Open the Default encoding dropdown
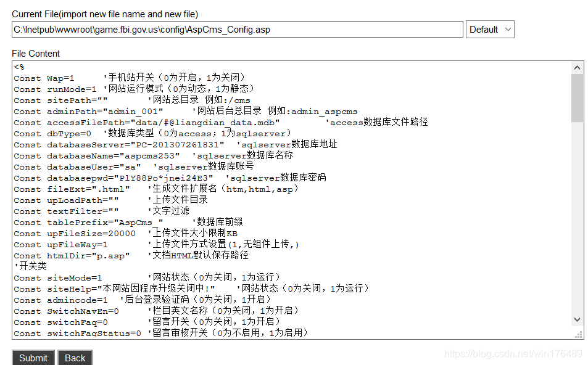 click(490, 30)
